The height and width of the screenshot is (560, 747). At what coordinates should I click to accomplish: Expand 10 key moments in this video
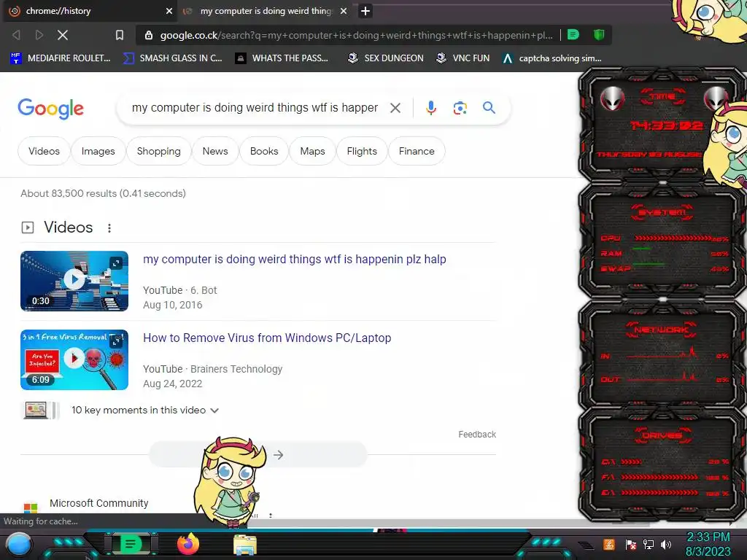[x=145, y=410]
